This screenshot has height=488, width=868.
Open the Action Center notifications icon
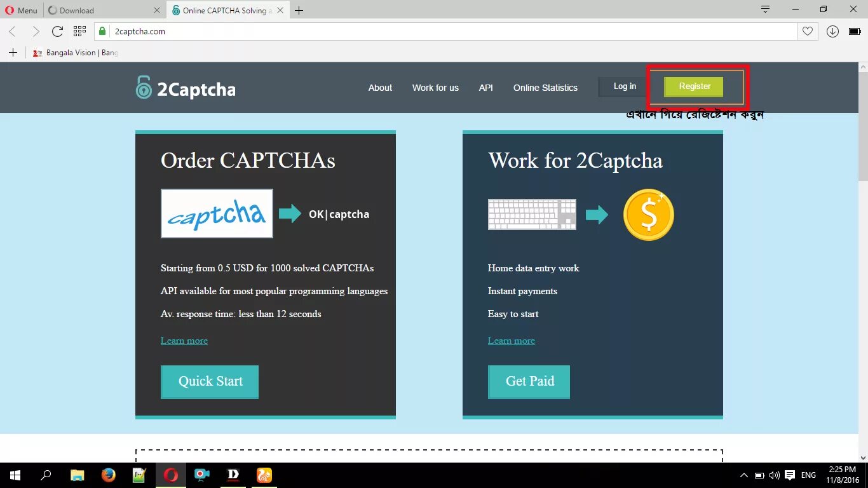point(790,475)
